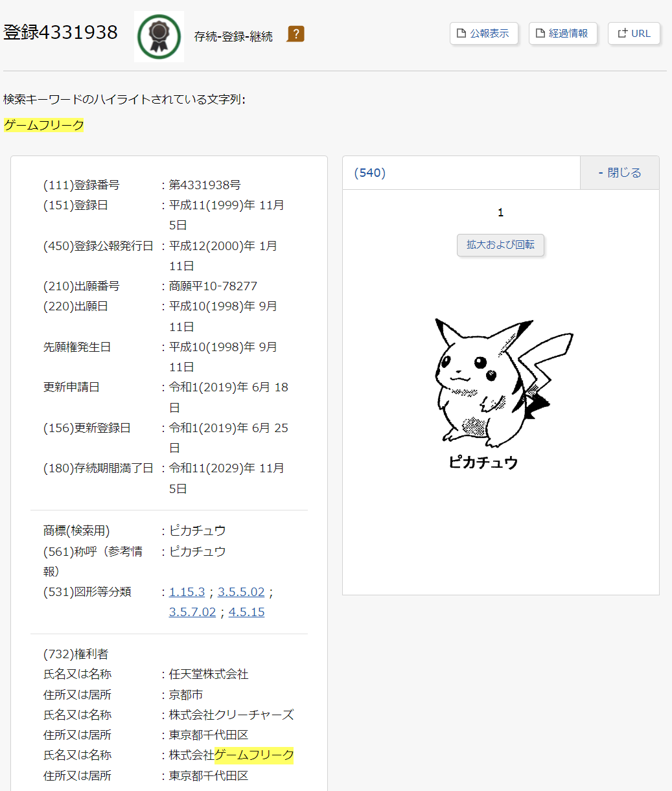Open figure classification link 3.5.7.02
The image size is (672, 791).
(192, 612)
